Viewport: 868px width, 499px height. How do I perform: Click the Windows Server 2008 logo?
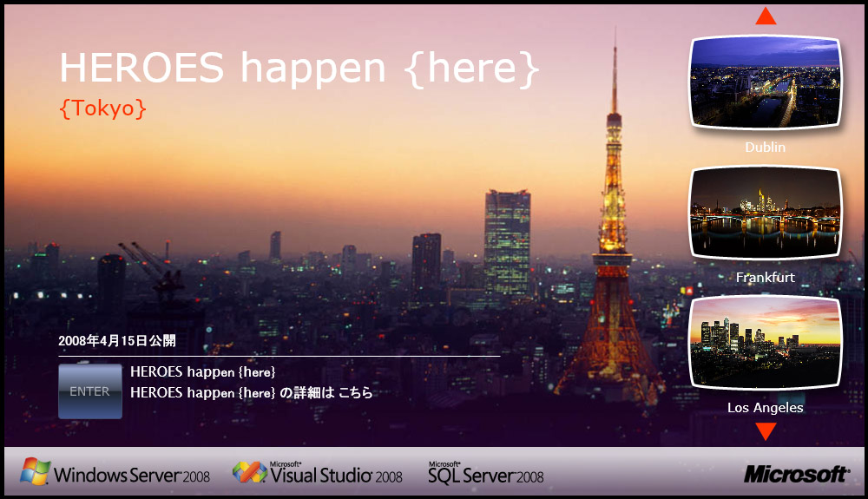coord(115,472)
